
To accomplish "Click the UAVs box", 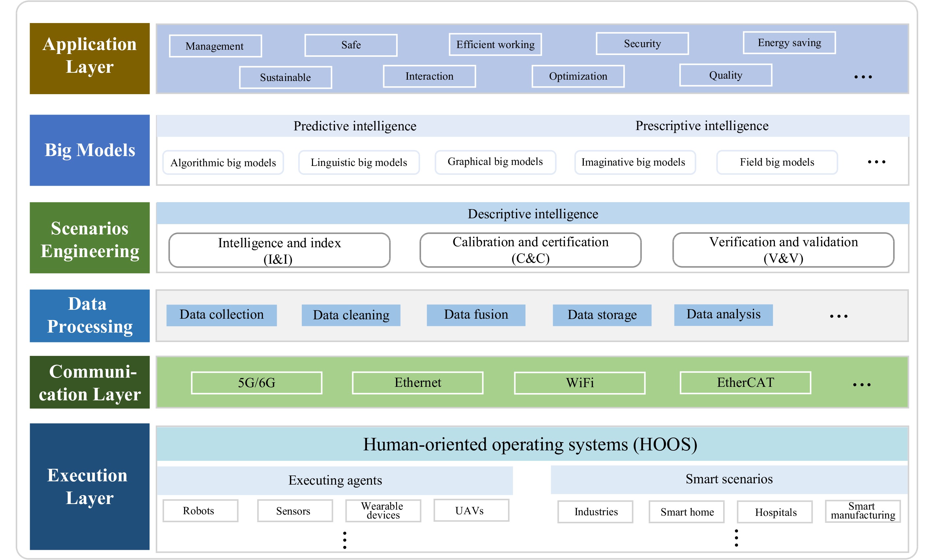I will click(471, 511).
